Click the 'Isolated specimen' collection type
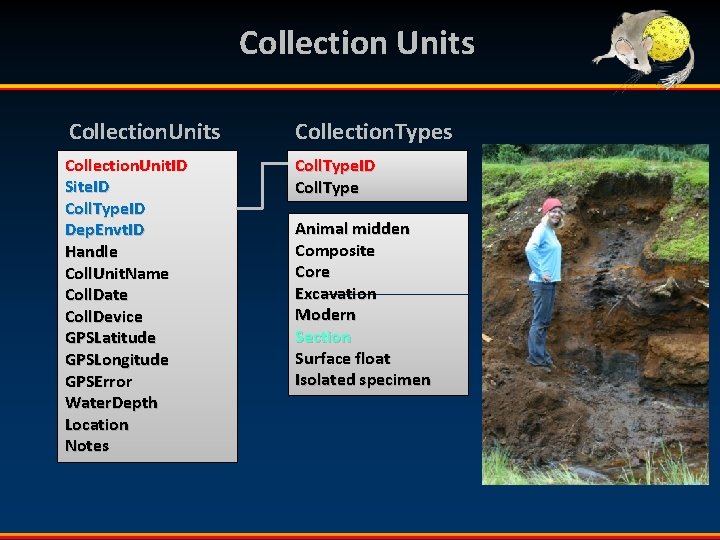 click(x=363, y=380)
